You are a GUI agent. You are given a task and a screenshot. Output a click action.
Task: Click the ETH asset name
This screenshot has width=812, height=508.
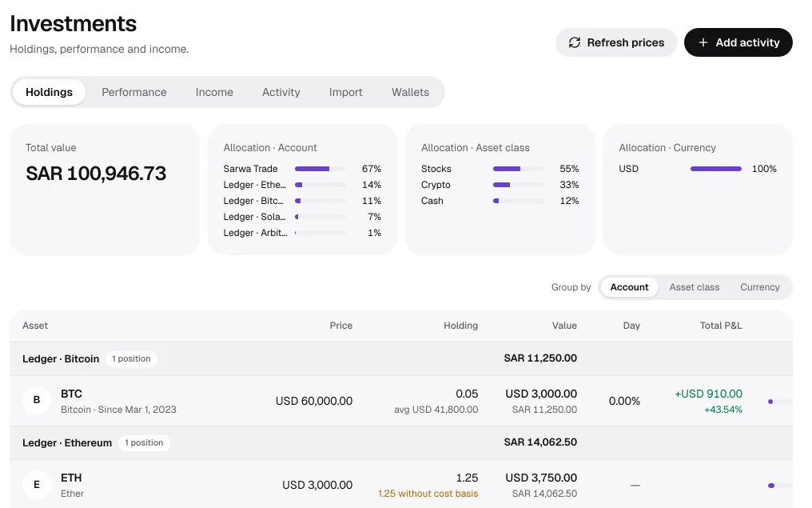click(71, 478)
